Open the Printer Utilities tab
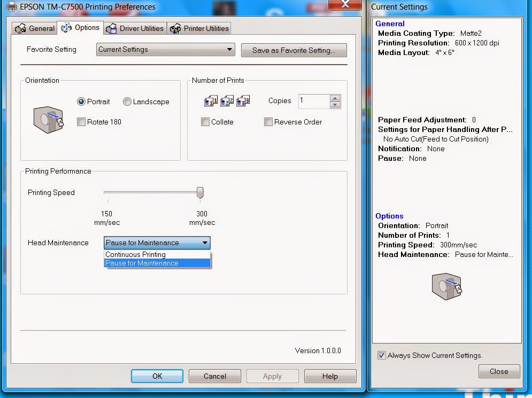532x398 pixels. tap(199, 28)
